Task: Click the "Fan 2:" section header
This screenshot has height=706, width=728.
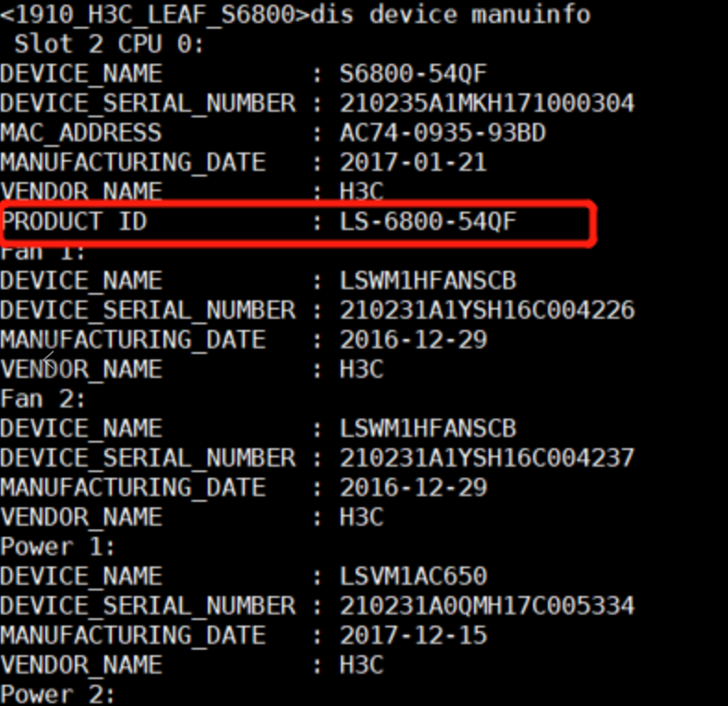Action: 43,399
